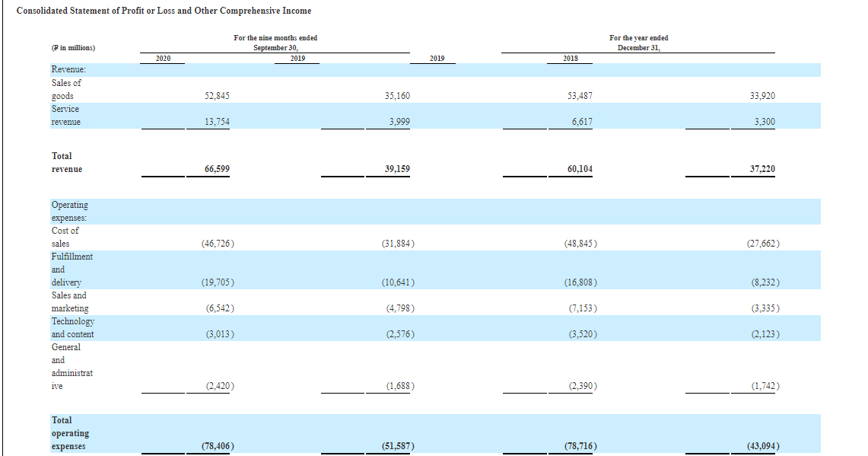
Task: Click the 'Revenue:' section label
Action: coord(68,70)
